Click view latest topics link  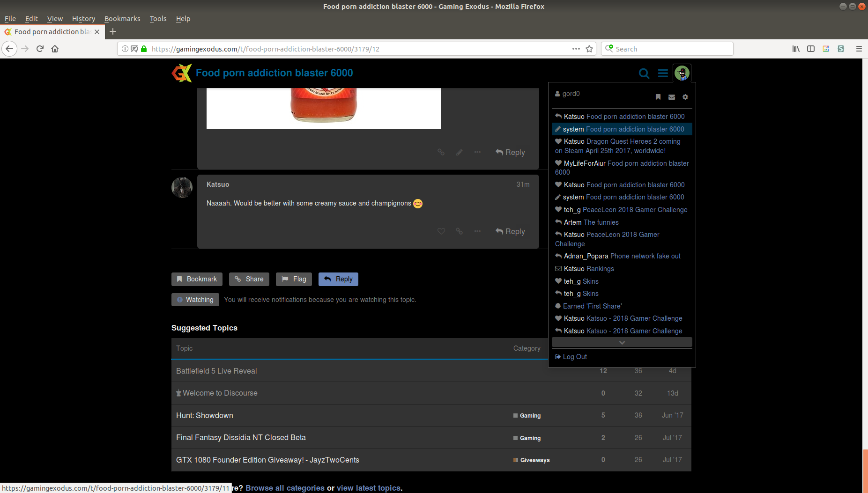pyautogui.click(x=369, y=488)
